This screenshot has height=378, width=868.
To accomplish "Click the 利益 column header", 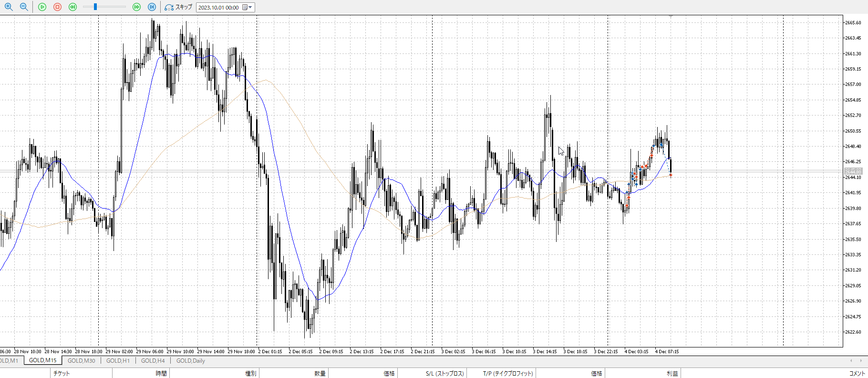I will tap(672, 373).
